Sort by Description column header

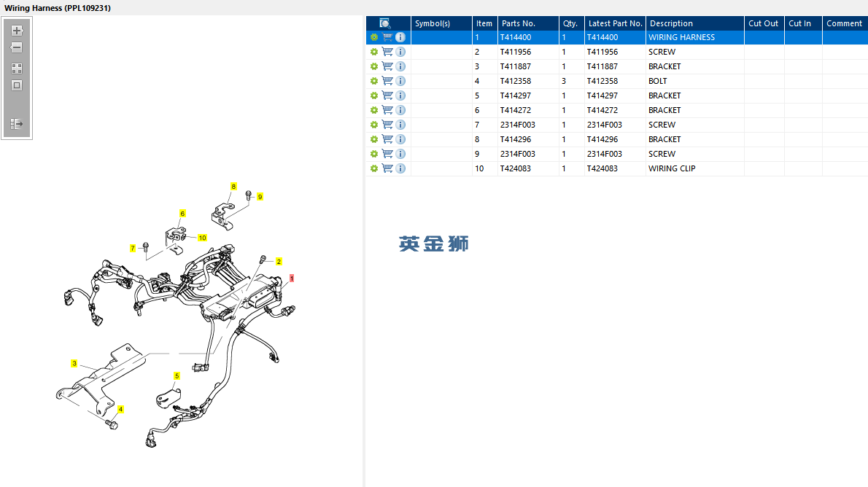pos(694,23)
